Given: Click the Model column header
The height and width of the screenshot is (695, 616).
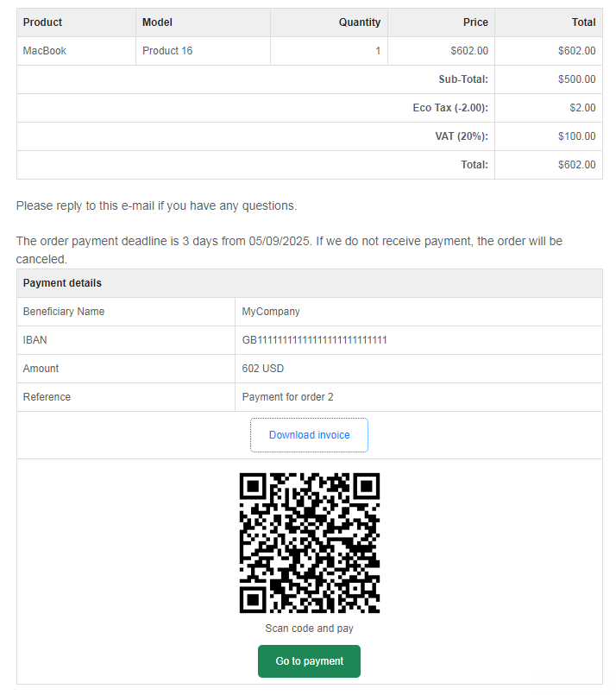Looking at the screenshot, I should (157, 22).
